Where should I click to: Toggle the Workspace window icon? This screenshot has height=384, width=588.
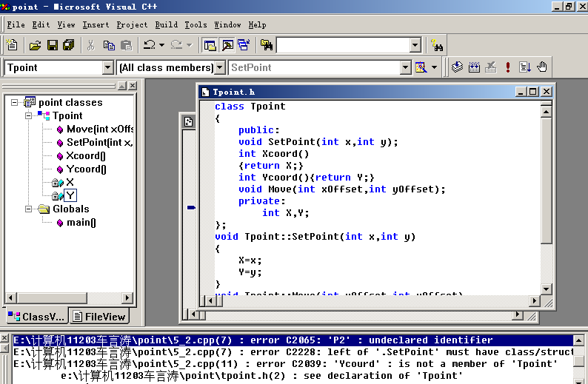point(210,45)
